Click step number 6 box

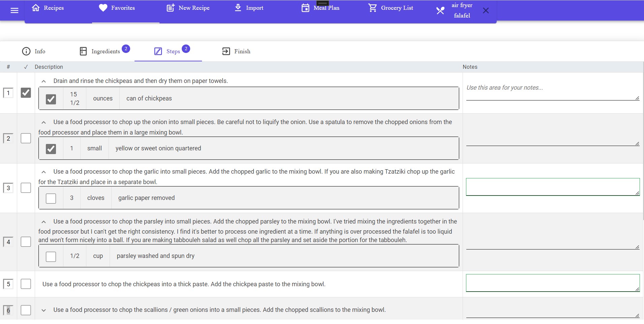click(x=8, y=310)
